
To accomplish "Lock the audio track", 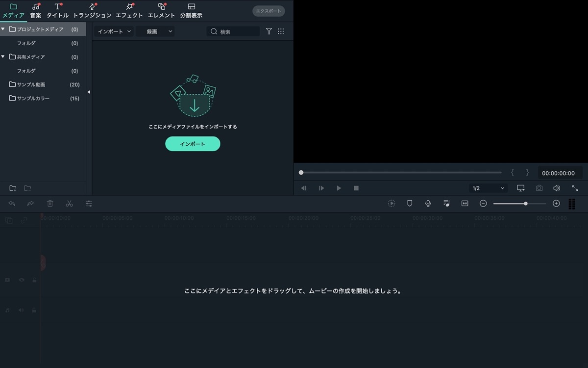I will click(34, 310).
